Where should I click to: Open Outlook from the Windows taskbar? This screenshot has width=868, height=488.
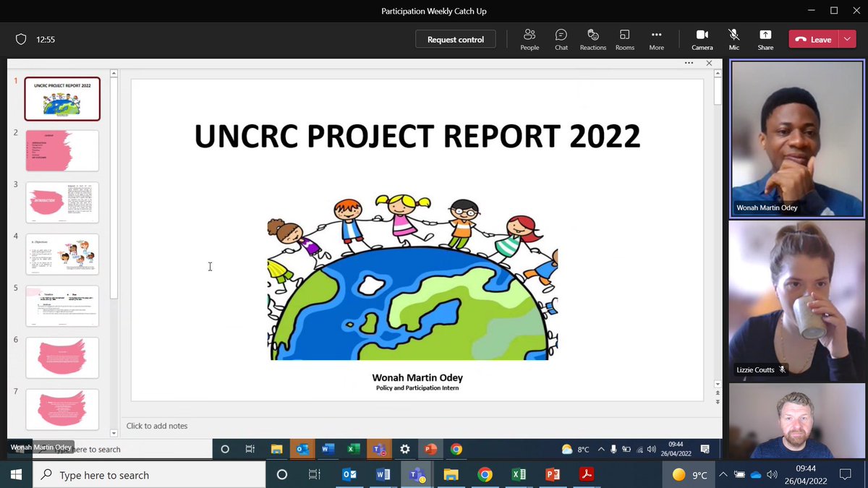click(349, 475)
